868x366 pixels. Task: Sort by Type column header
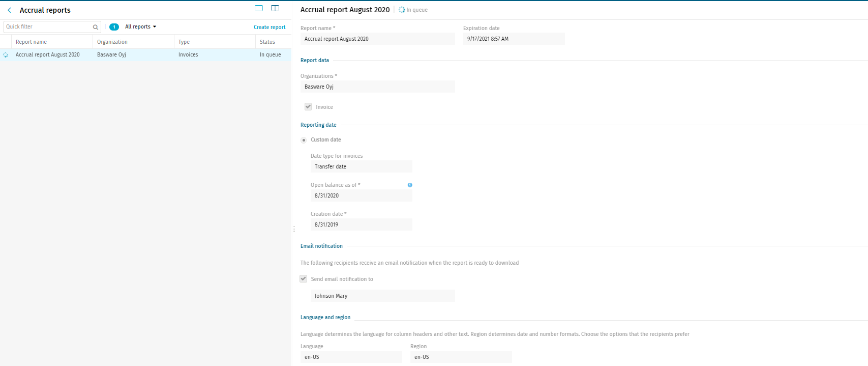184,42
